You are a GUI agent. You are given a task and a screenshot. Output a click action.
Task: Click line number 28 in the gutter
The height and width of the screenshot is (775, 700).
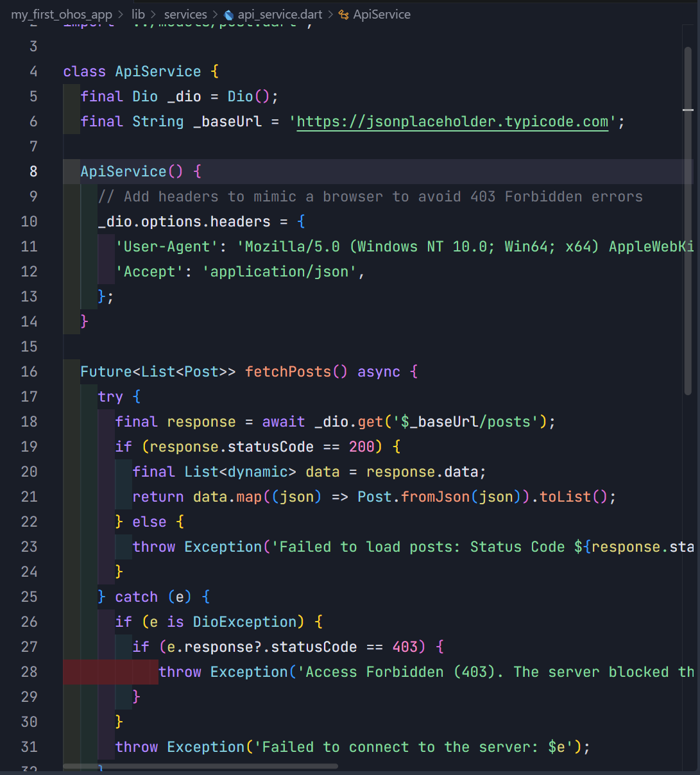pyautogui.click(x=30, y=672)
